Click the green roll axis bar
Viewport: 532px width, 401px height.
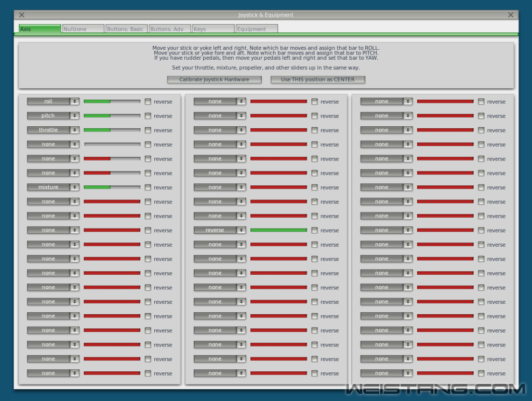coord(112,101)
